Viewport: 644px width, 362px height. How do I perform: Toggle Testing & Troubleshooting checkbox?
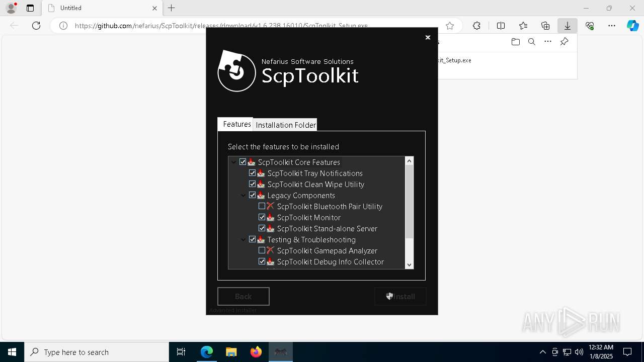tap(252, 239)
